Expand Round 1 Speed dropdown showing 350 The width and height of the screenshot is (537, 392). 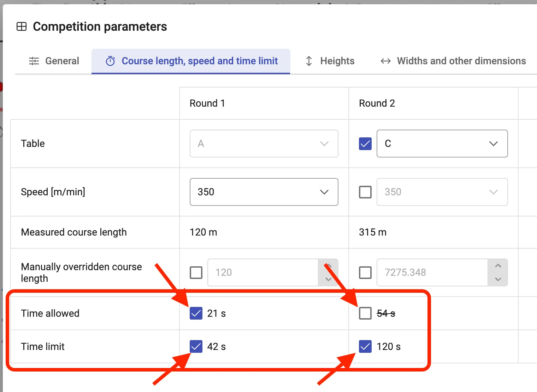(x=264, y=192)
